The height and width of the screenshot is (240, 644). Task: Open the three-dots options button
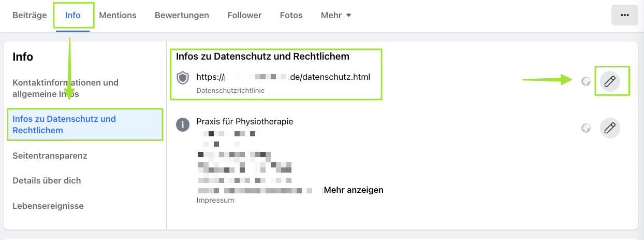tap(624, 15)
